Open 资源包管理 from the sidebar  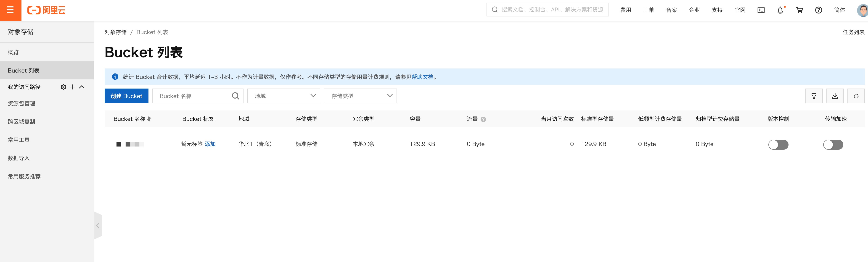pos(21,103)
